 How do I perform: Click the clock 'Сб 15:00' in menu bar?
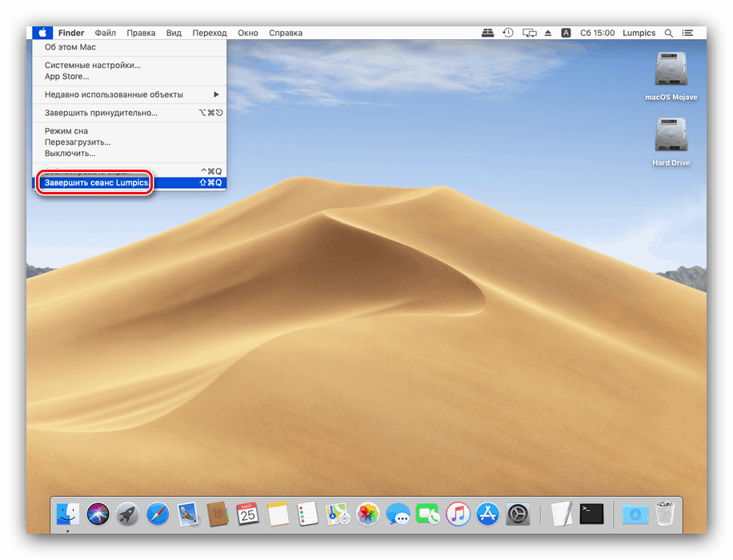[x=597, y=33]
